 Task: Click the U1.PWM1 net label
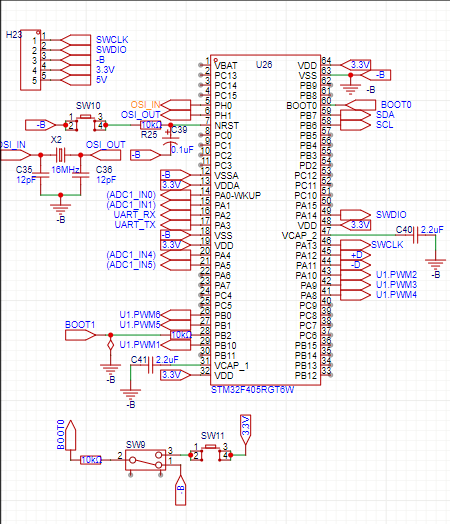coord(140,345)
